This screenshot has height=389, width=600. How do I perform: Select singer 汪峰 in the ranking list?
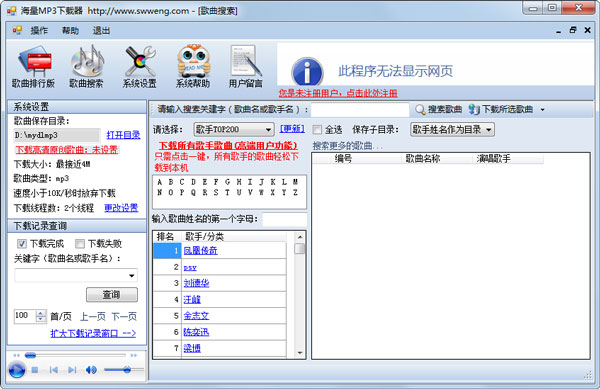(x=192, y=299)
